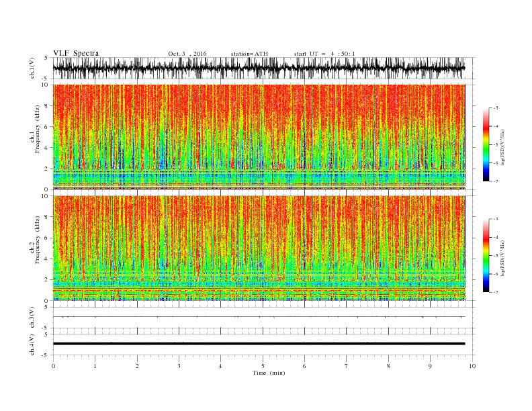Click the ch.1 voltage waveform trace
Screen dimensions: 532x411
[x=259, y=68]
